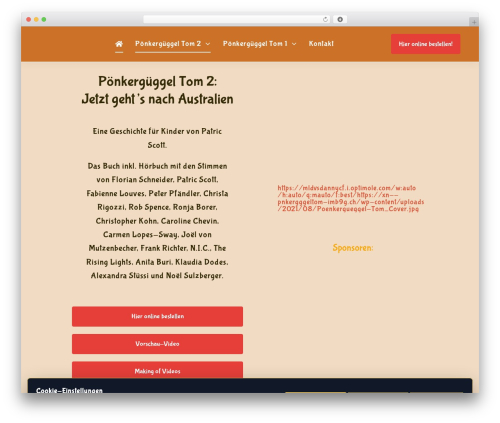Viewport: 500px width, 423px height.
Task: Click header 'Hier online bestellen!' button
Action: 426,44
